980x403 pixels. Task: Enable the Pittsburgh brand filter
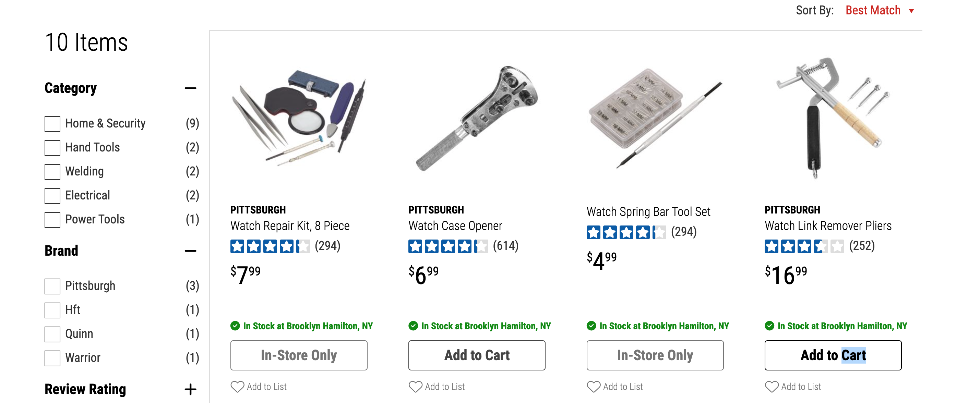[x=52, y=286]
